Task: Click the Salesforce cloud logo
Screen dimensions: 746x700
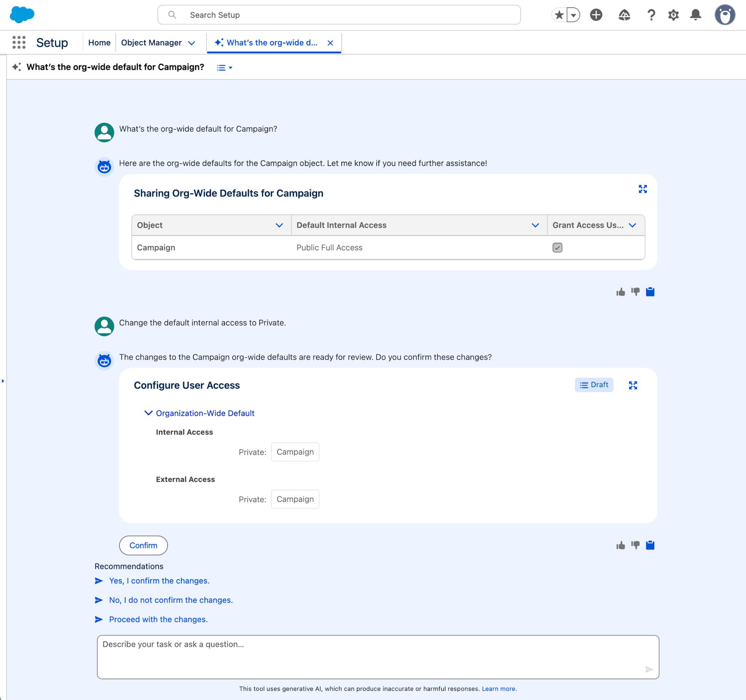Action: click(x=22, y=15)
